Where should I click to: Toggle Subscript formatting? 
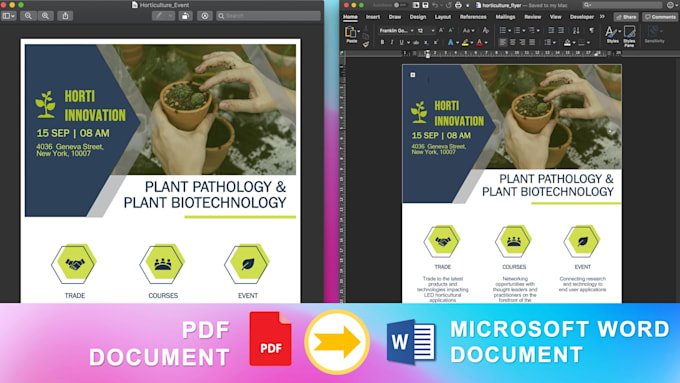[x=426, y=43]
